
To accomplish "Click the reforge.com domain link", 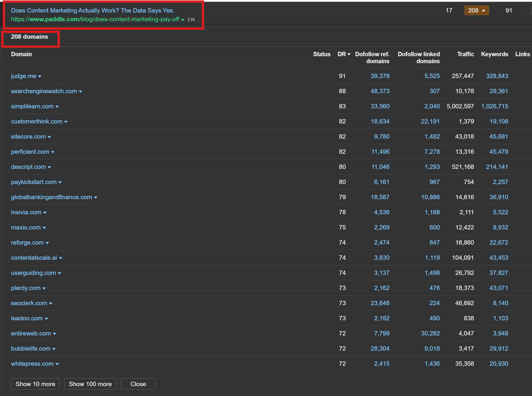I will (x=27, y=243).
